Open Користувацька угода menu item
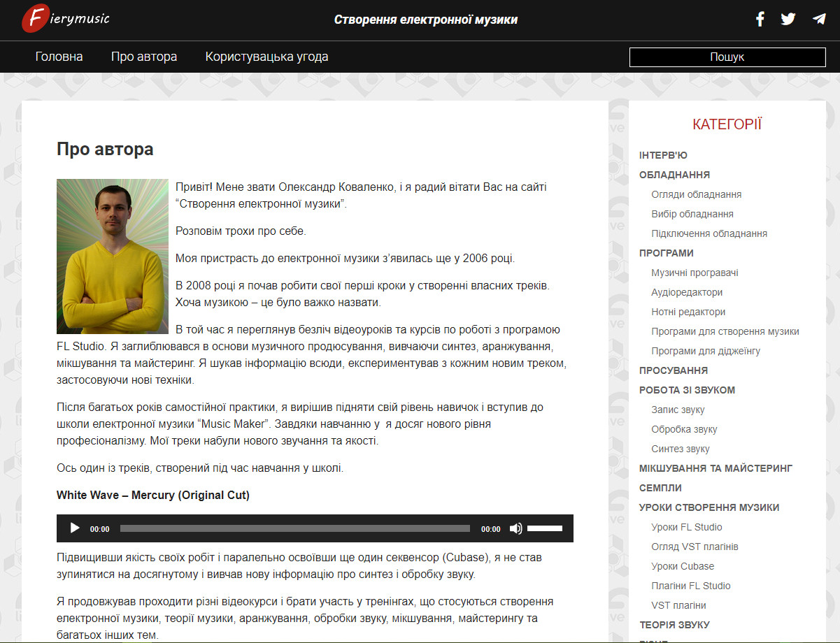 point(266,57)
